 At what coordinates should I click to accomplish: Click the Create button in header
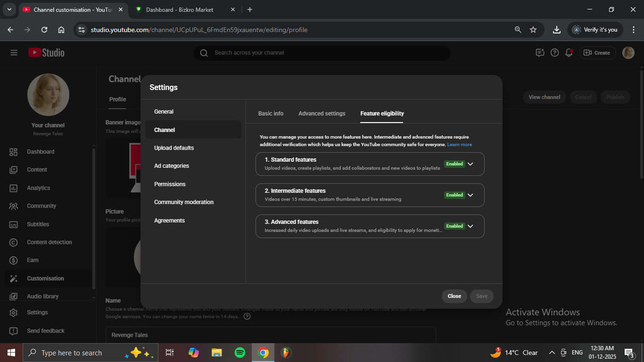click(597, 53)
